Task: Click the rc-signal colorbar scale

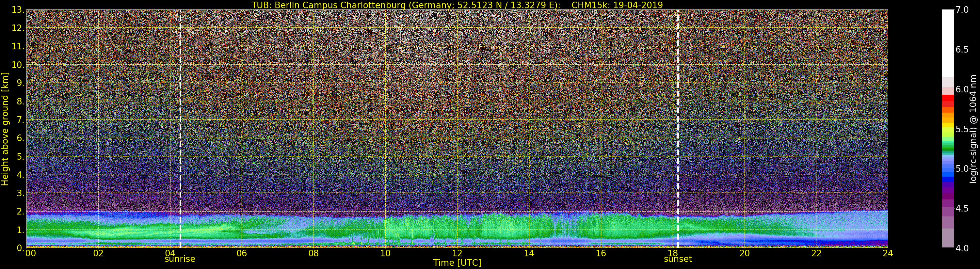Action: 947,129
